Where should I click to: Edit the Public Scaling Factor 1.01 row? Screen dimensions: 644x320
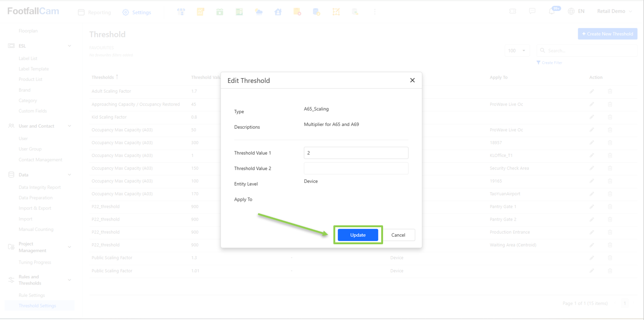click(x=592, y=271)
